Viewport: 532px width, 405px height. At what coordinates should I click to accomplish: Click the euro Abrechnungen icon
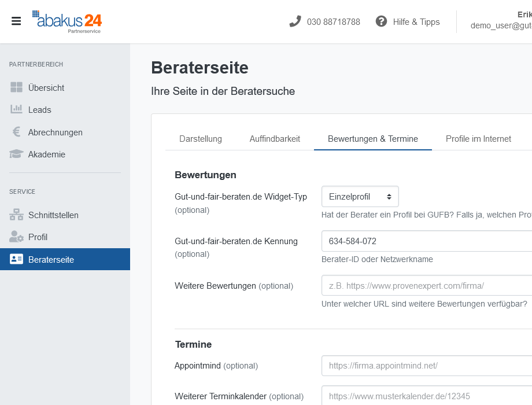[x=16, y=132]
